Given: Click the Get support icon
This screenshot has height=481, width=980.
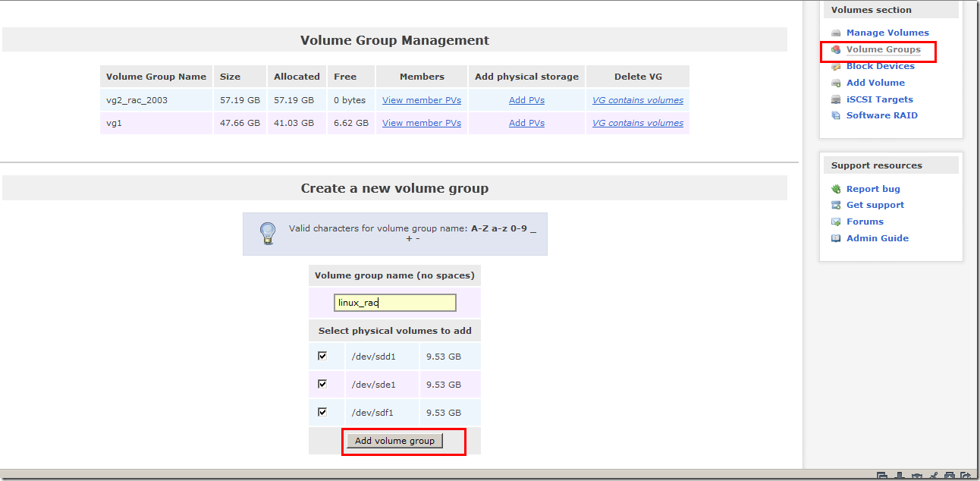Looking at the screenshot, I should point(835,205).
